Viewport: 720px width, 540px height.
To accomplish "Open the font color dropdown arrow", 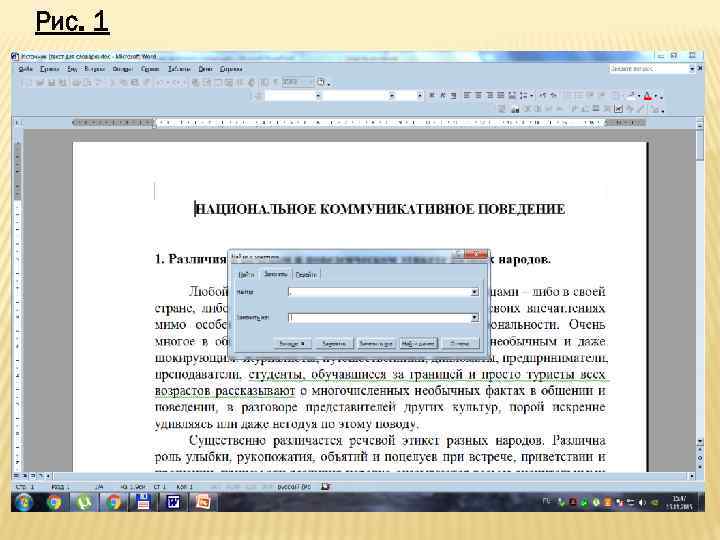I will [656, 96].
